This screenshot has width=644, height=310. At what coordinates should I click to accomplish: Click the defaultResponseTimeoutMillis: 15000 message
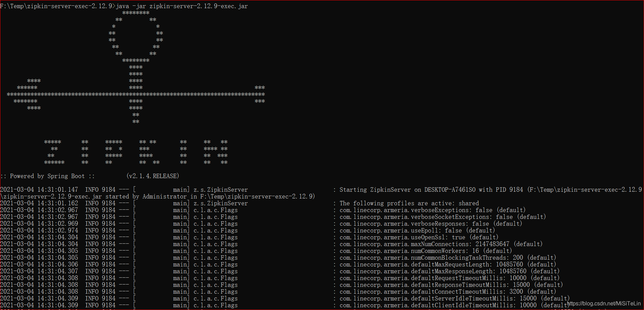click(451, 285)
